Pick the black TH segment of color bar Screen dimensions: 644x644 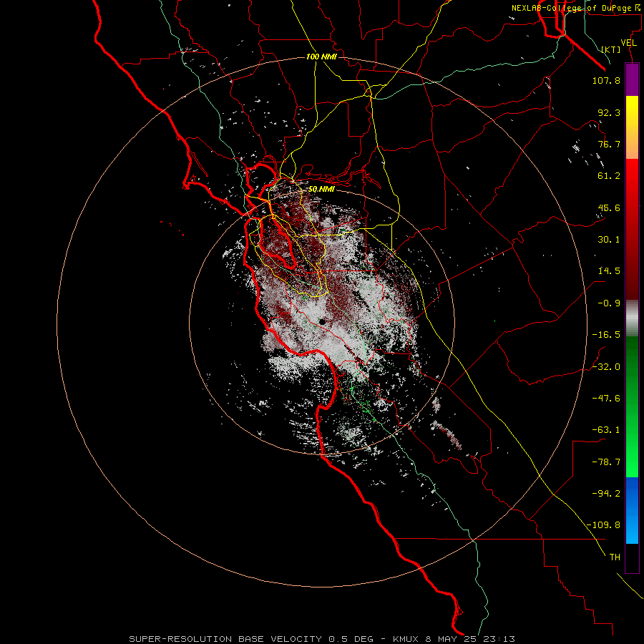632,558
